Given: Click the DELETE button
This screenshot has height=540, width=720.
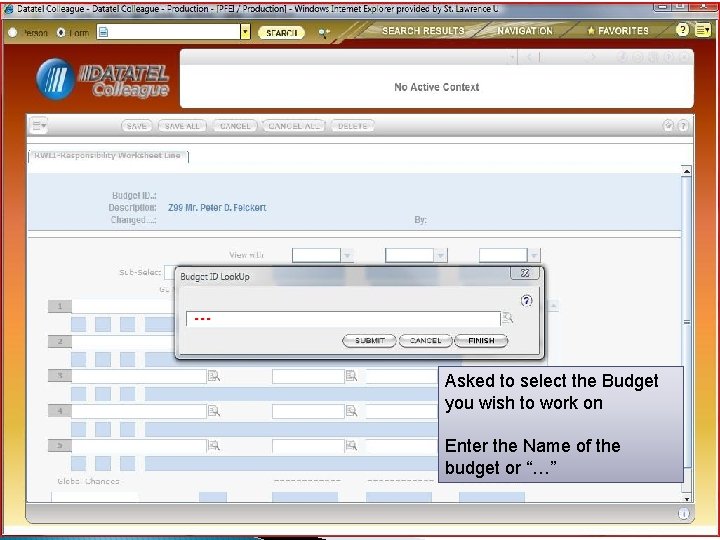Looking at the screenshot, I should point(353,126).
